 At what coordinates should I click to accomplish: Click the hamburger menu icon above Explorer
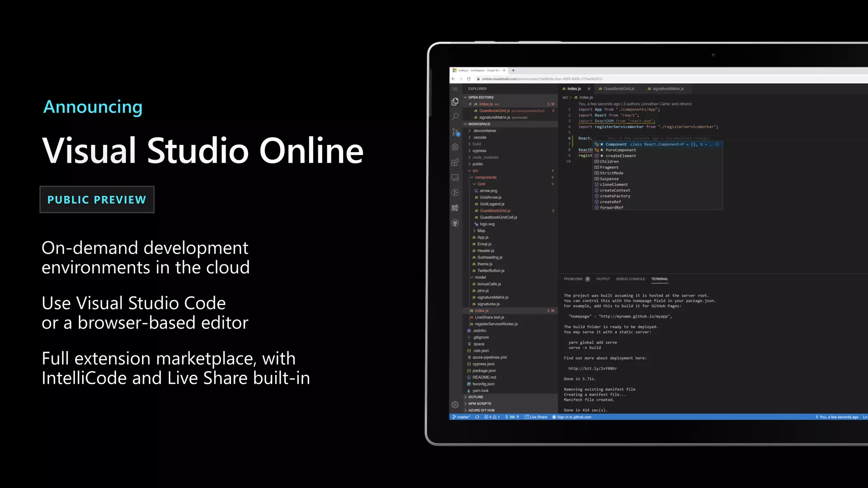(x=455, y=89)
